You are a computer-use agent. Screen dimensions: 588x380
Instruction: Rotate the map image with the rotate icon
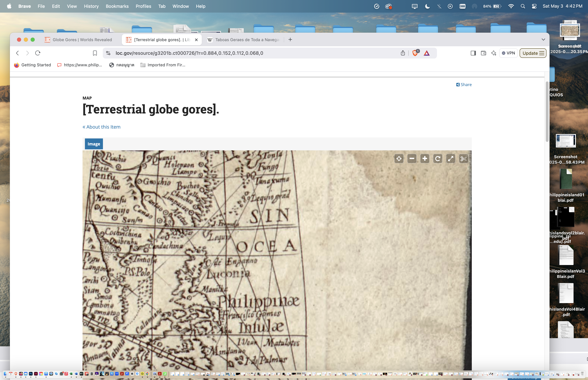pos(438,159)
